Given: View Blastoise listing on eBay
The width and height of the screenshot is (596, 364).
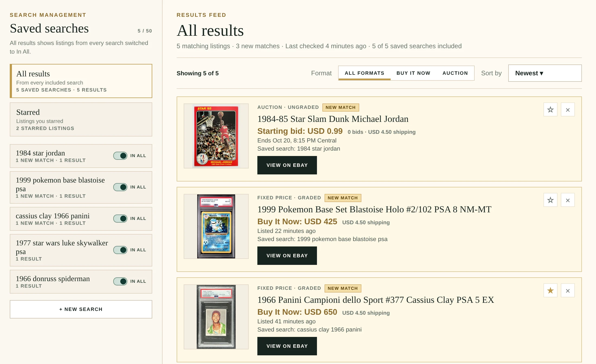Looking at the screenshot, I should coord(287,256).
